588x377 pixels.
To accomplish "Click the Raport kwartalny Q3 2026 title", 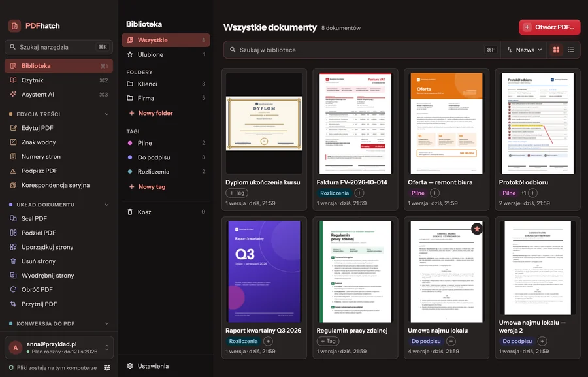I will point(263,330).
